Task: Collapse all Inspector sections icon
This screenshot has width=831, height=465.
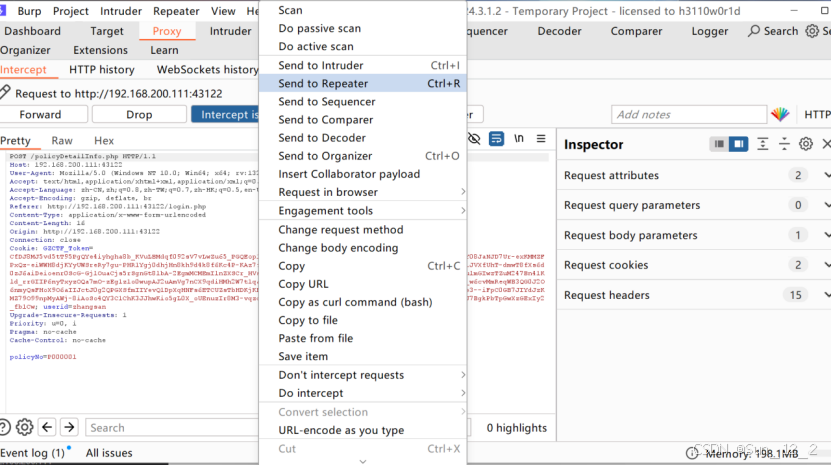Action: point(784,144)
